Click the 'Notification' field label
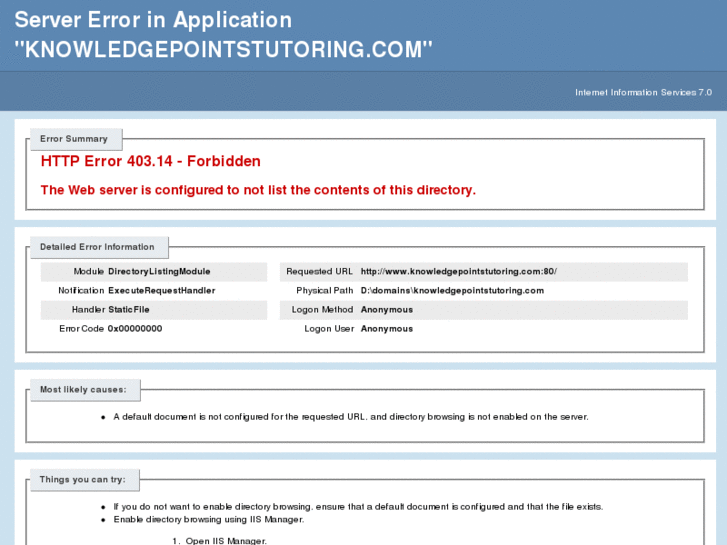The width and height of the screenshot is (727, 545). (81, 290)
